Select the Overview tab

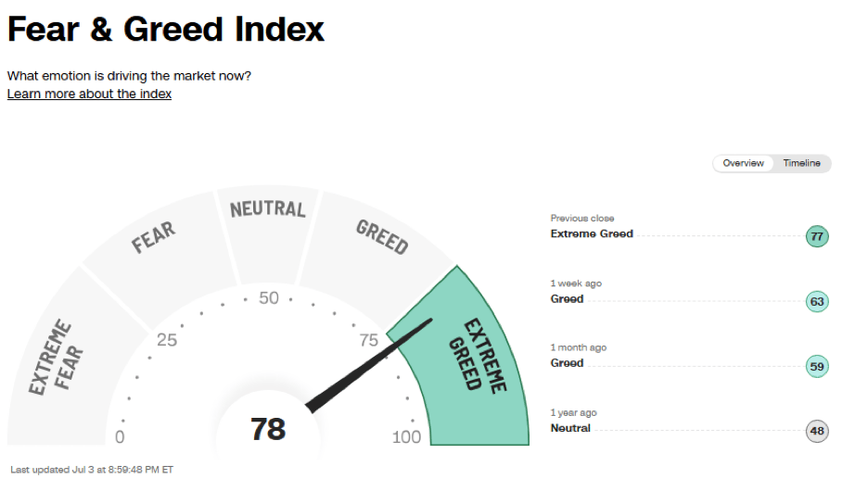coord(743,163)
